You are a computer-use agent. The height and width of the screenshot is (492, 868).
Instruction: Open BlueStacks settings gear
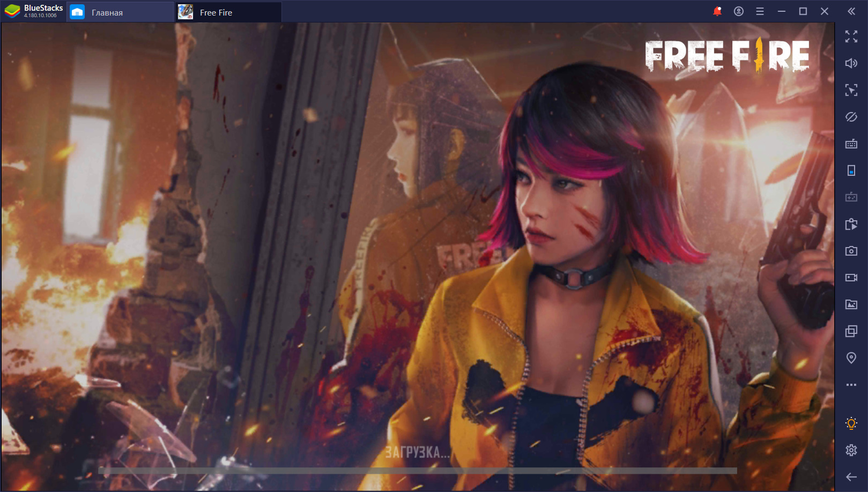point(851,450)
